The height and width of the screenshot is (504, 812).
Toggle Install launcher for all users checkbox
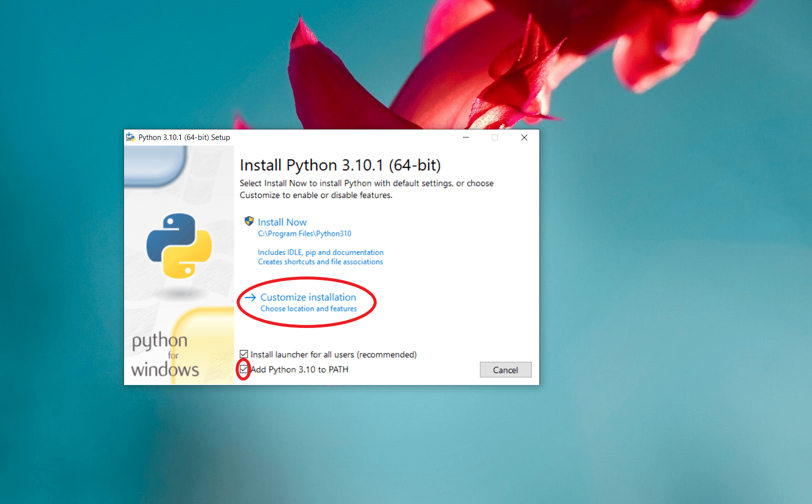click(244, 354)
